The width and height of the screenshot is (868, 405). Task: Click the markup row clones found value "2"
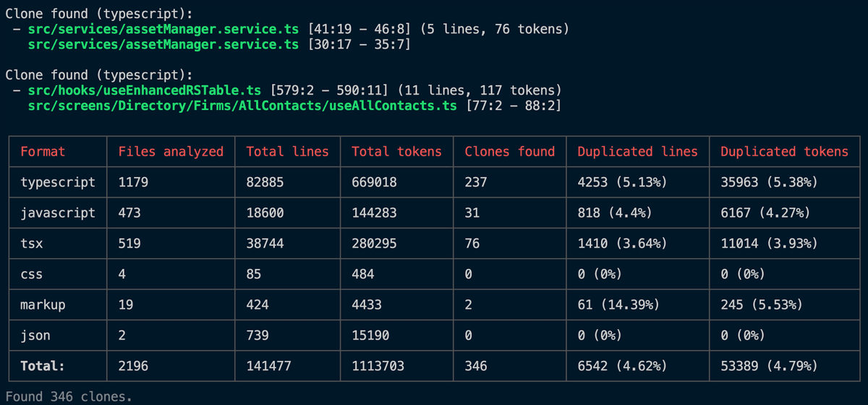point(468,305)
